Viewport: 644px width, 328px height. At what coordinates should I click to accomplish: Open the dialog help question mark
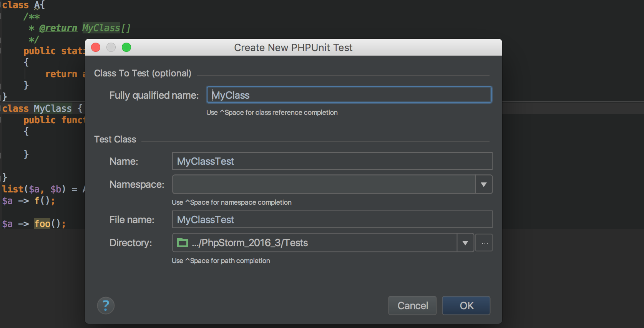[x=106, y=306]
